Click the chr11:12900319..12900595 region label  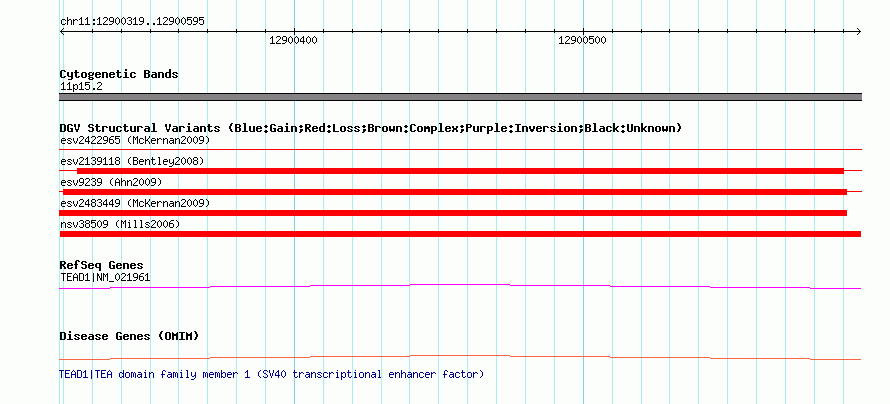(132, 22)
